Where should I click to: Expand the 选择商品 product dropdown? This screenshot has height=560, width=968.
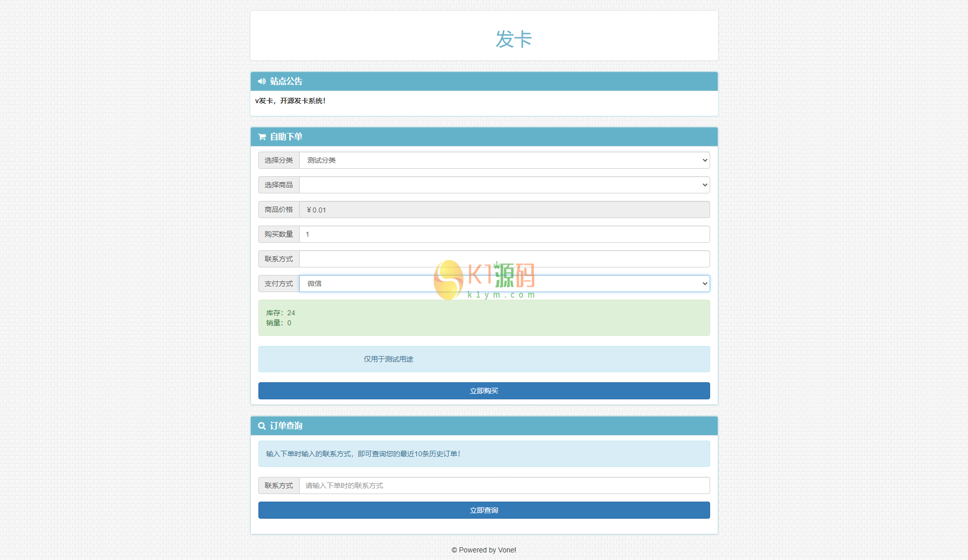pos(504,185)
